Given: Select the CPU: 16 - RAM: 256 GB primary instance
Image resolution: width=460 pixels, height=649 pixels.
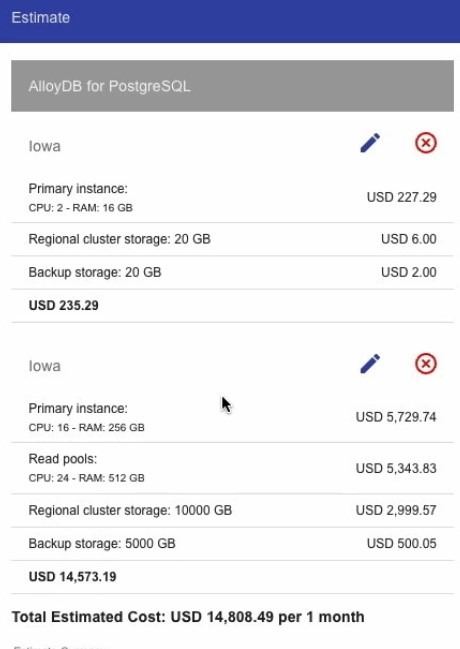Looking at the screenshot, I should (232, 417).
